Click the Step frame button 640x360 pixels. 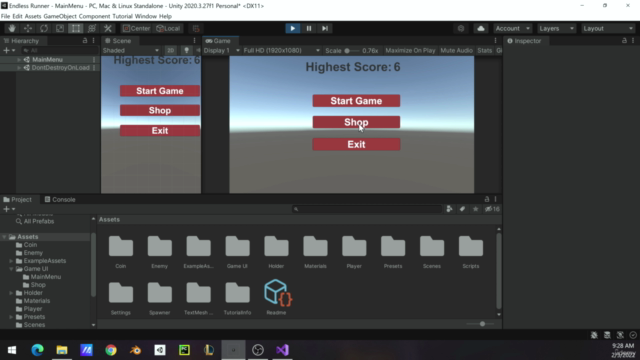(x=324, y=28)
